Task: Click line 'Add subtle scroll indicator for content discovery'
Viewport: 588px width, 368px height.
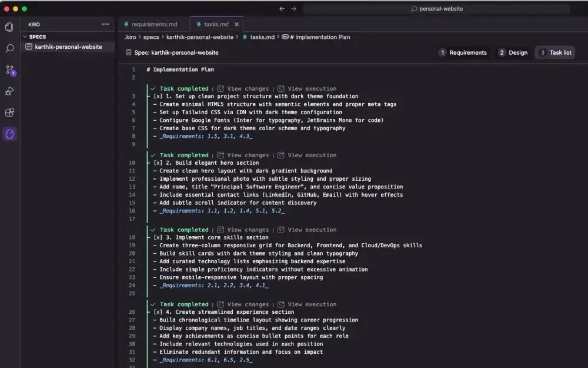Action: [x=235, y=203]
